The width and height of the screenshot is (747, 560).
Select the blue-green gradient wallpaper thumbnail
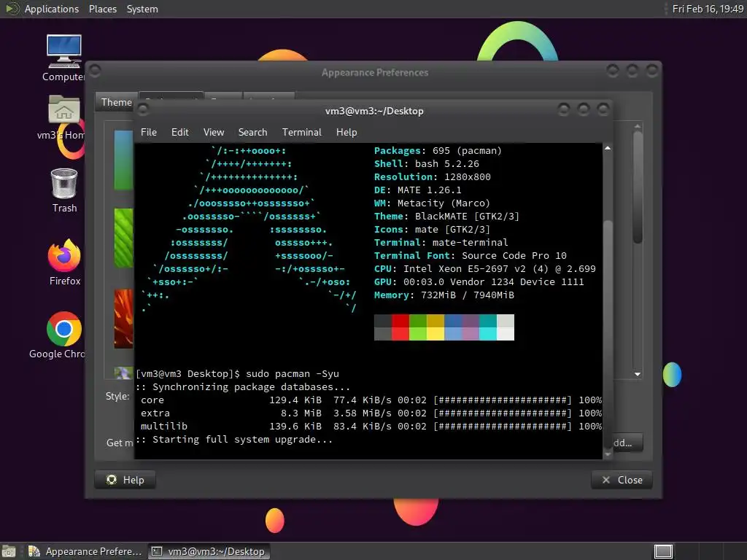pos(123,160)
